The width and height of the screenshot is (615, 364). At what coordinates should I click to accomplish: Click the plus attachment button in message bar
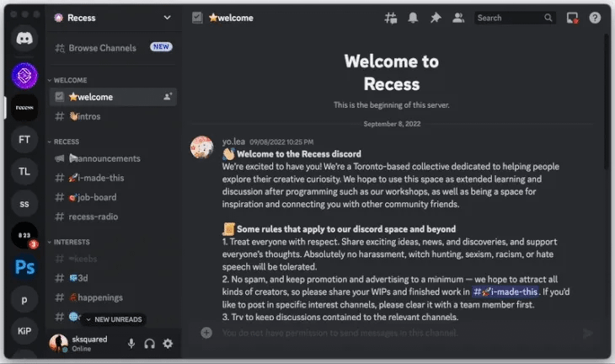[x=206, y=333]
